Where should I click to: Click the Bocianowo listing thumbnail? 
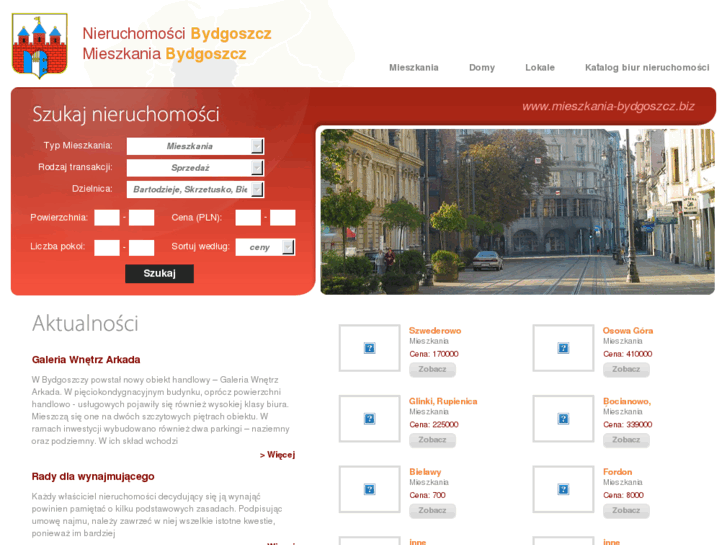click(x=563, y=418)
